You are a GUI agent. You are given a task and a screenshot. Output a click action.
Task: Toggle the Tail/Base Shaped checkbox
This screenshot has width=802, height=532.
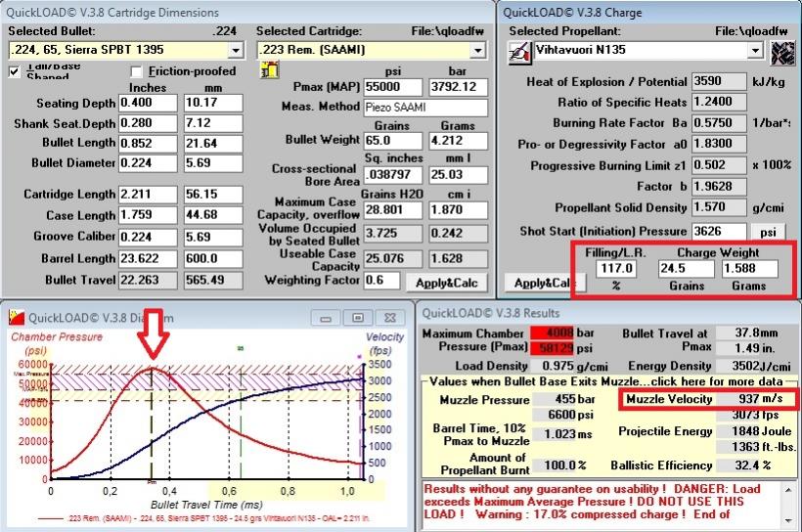click(x=15, y=71)
